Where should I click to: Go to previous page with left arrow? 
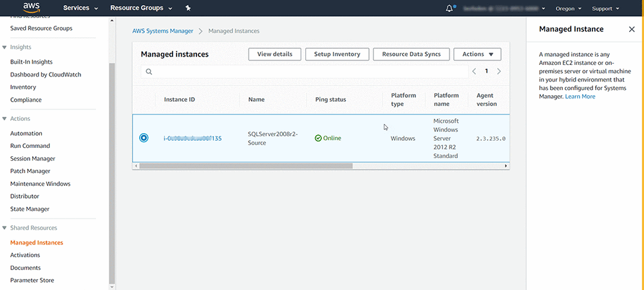475,71
